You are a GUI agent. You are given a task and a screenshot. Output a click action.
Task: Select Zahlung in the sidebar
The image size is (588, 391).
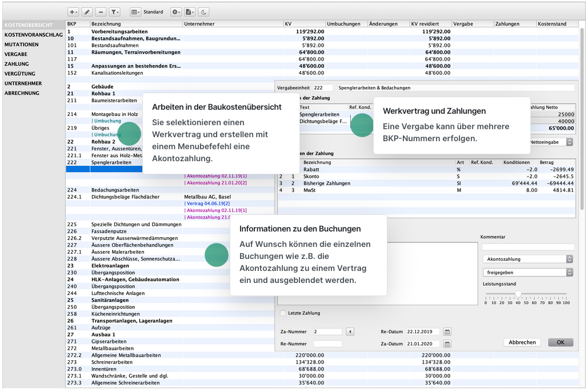(17, 64)
